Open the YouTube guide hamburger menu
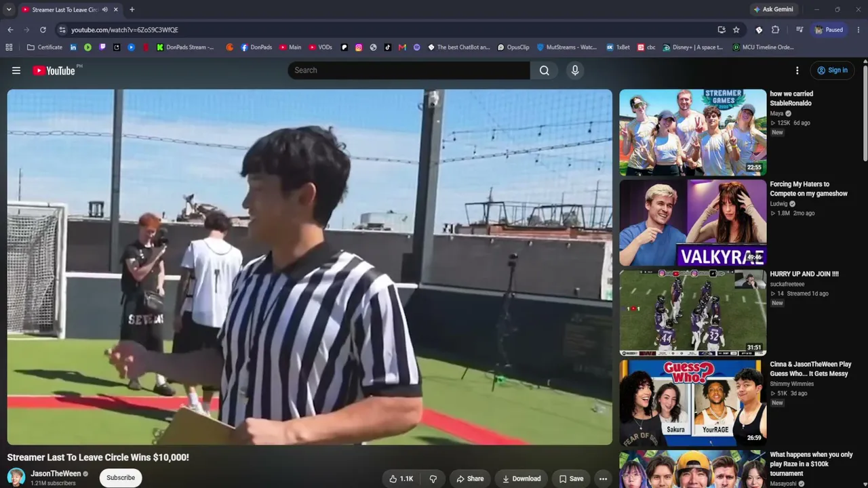 click(16, 70)
